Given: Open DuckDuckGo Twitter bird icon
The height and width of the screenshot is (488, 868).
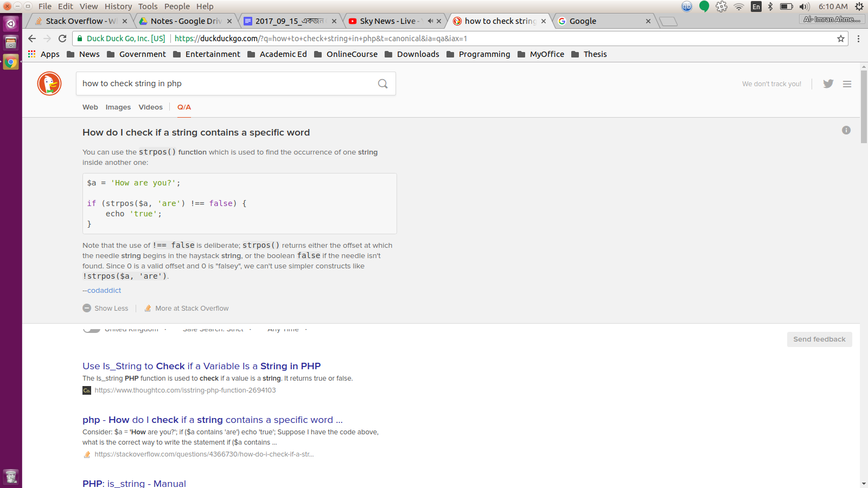Looking at the screenshot, I should click(828, 84).
